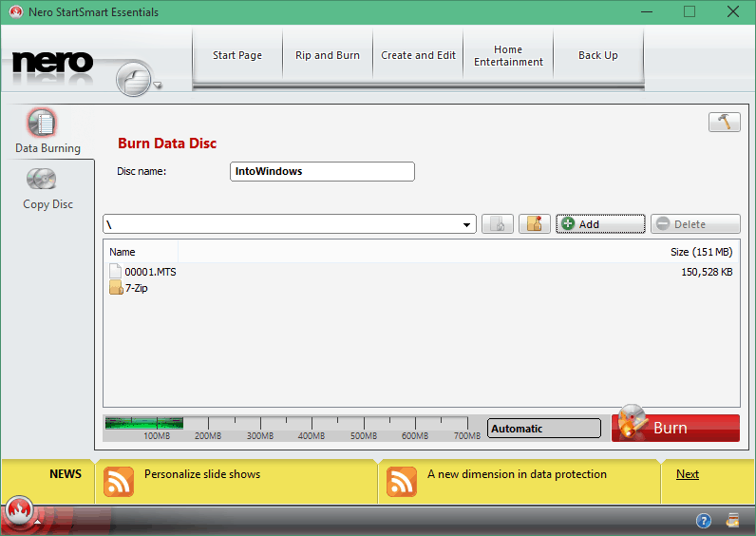Screen dimensions: 756x536
Task: Open the Automatic disc type selector
Action: [x=543, y=429]
